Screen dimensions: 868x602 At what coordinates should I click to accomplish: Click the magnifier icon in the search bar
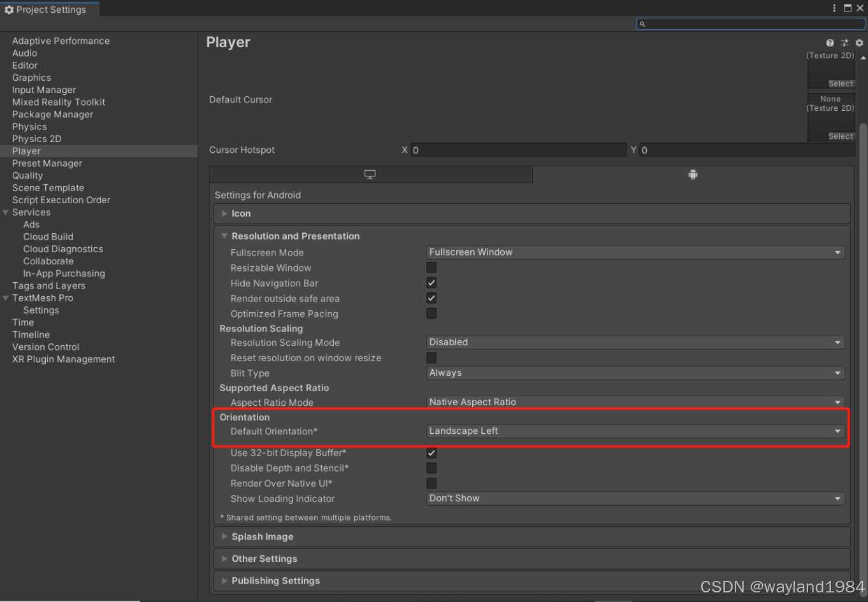tap(643, 24)
